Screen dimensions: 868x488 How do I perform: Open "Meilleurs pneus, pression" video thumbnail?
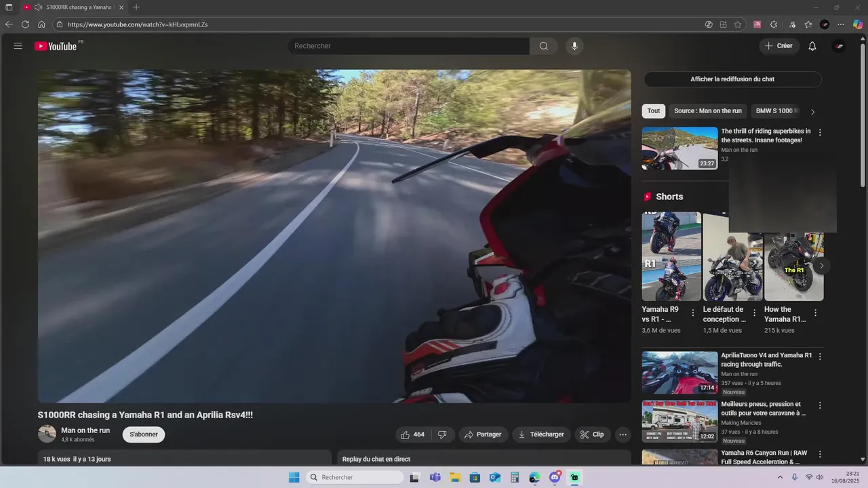tap(679, 421)
